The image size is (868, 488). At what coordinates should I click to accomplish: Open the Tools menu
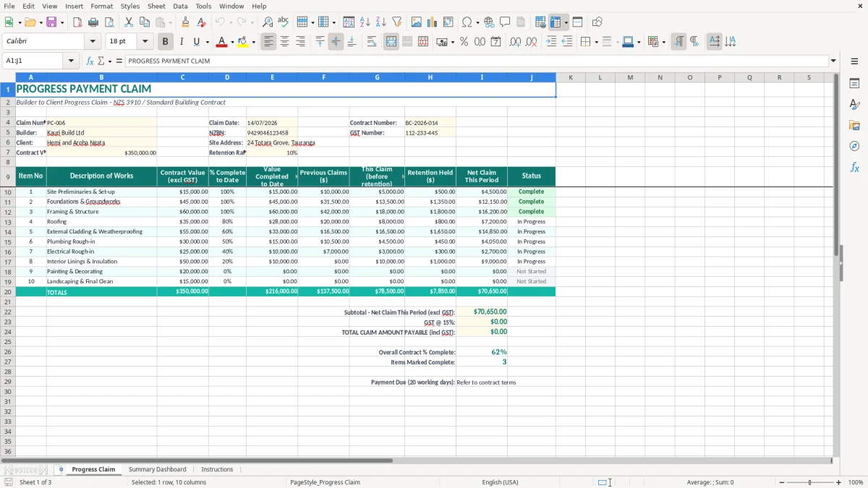(x=204, y=6)
